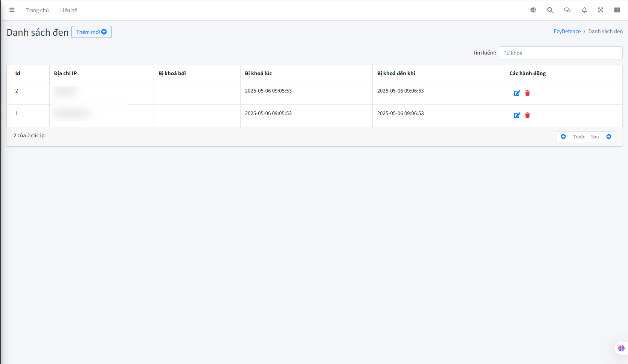Edit blacklist entry with Id 2
The width and height of the screenshot is (628, 364).
(517, 93)
